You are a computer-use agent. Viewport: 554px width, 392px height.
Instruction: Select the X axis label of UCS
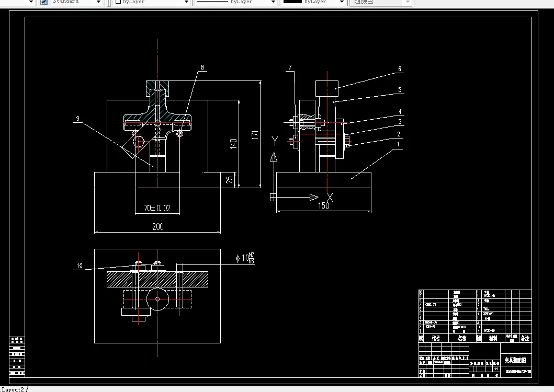tap(330, 198)
